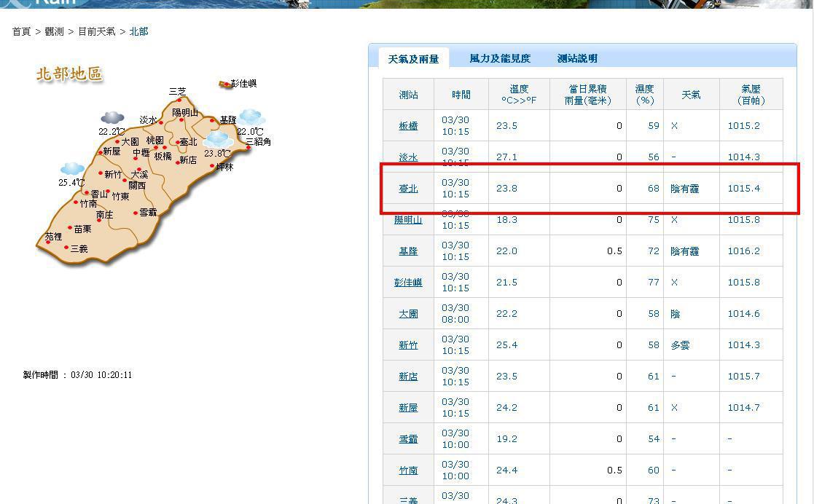Click 南庄 label on the map
The image size is (814, 504).
[x=104, y=214]
